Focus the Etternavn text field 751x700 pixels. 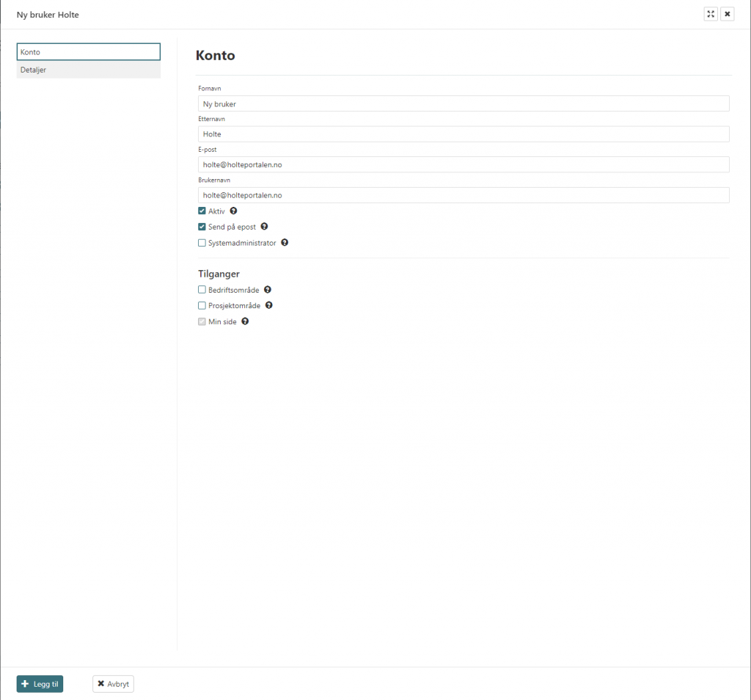(x=464, y=134)
